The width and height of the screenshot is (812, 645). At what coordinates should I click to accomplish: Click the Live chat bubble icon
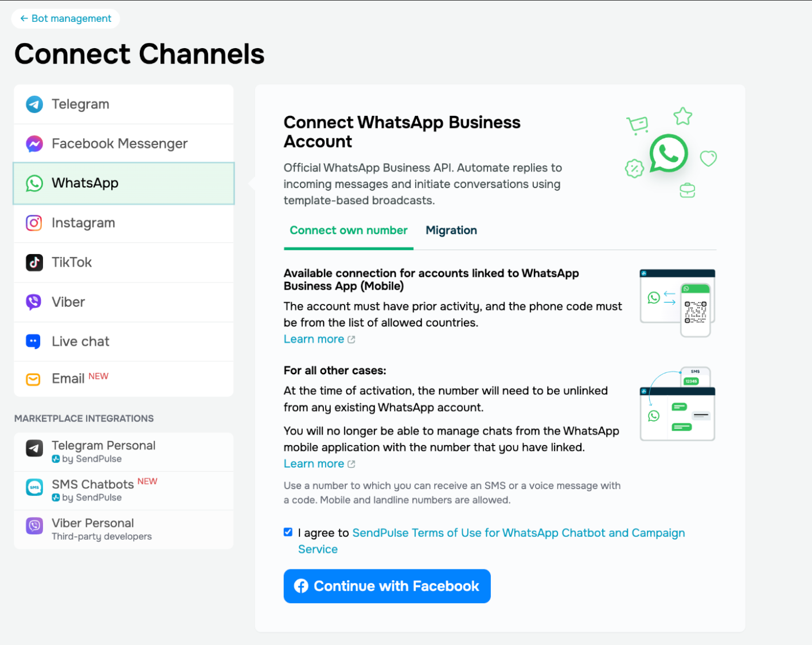point(33,342)
